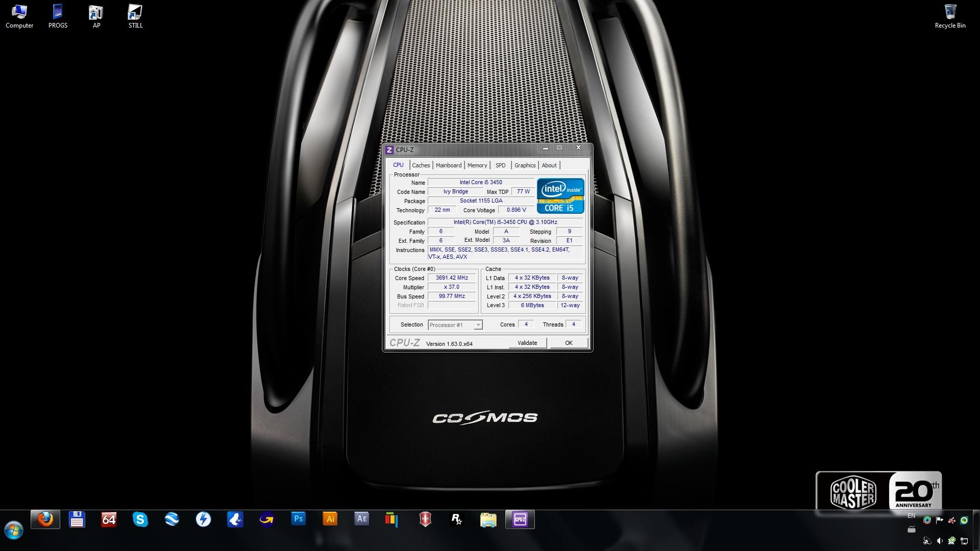Switch to the Caches tab
Image resolution: width=980 pixels, height=551 pixels.
coord(421,165)
